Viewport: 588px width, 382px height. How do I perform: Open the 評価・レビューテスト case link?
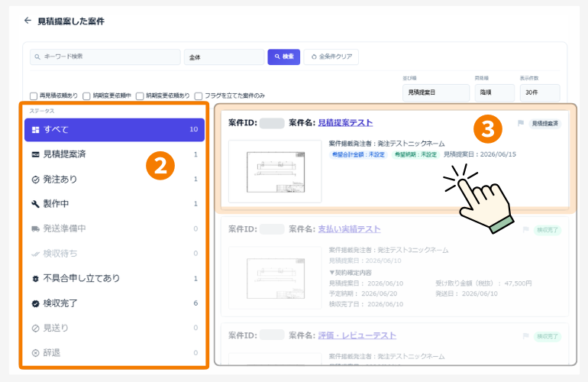(357, 336)
